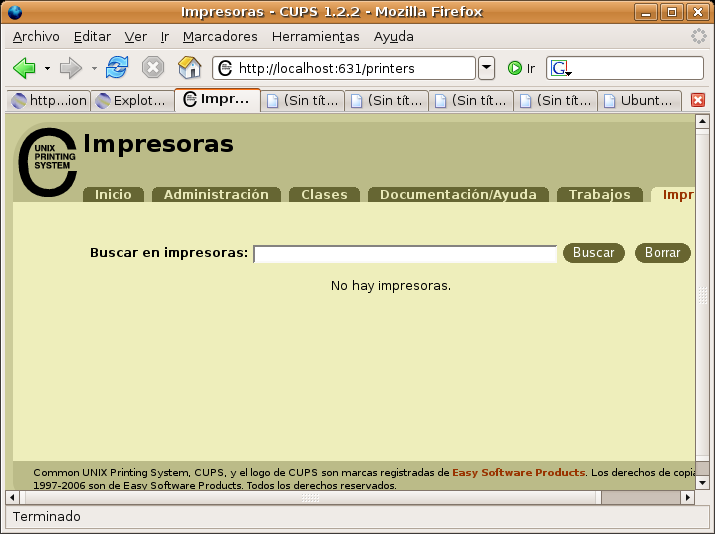Expand the URL bar history dropdown
The width and height of the screenshot is (715, 534).
pyautogui.click(x=486, y=68)
